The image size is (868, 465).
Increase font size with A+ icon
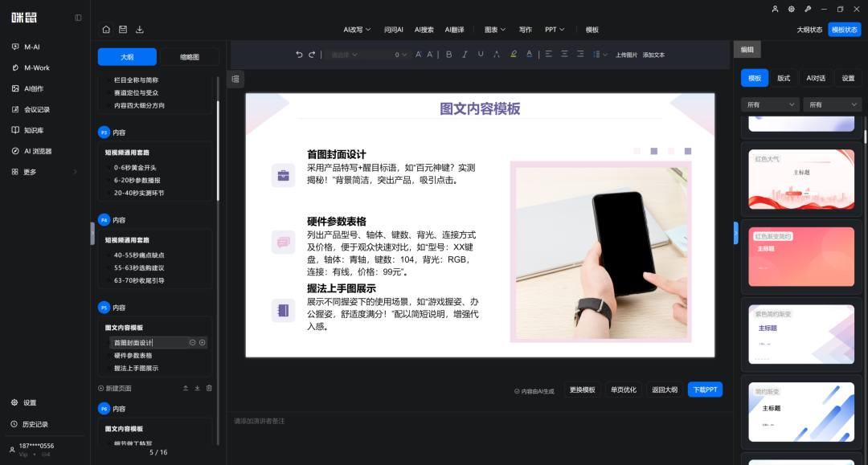pos(419,54)
